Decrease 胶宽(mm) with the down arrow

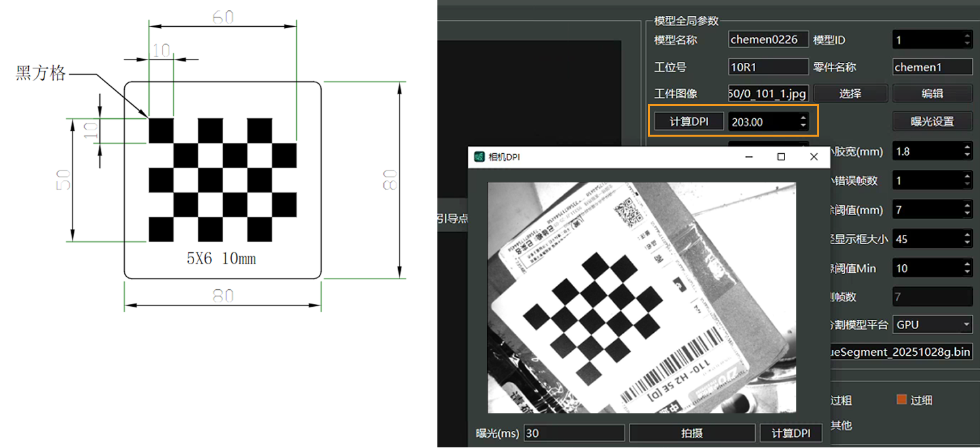(x=967, y=155)
